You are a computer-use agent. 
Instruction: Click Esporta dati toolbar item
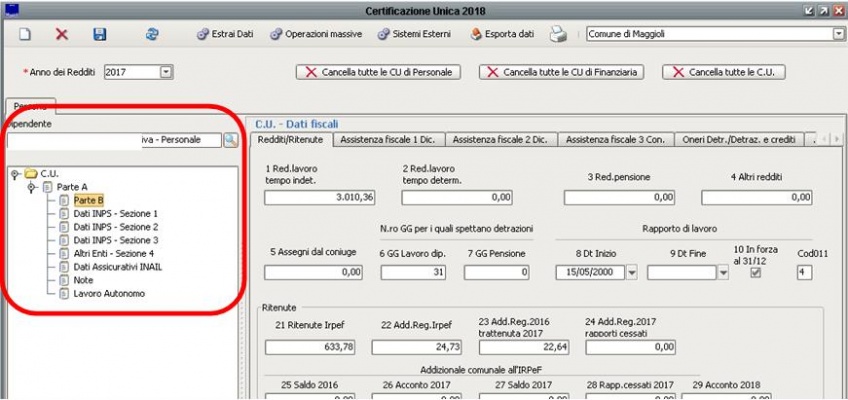[x=502, y=34]
